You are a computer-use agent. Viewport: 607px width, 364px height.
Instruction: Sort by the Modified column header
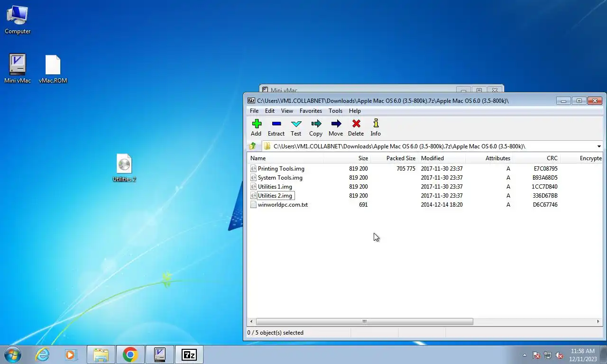click(441, 158)
